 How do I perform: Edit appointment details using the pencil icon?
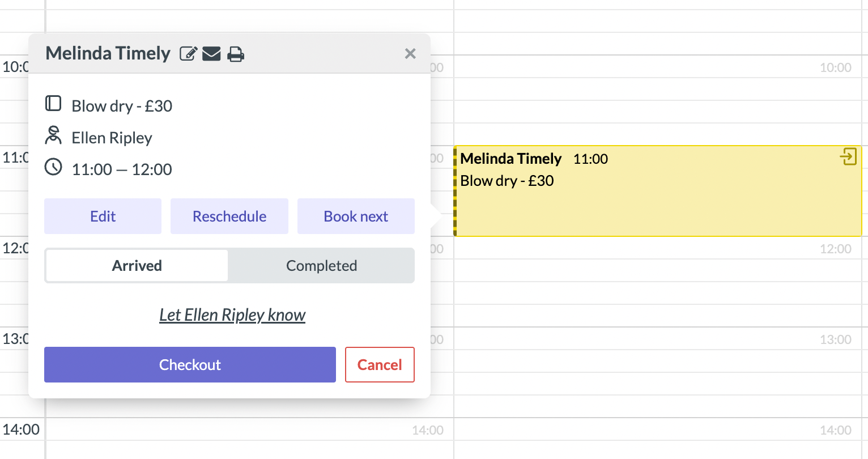(188, 53)
